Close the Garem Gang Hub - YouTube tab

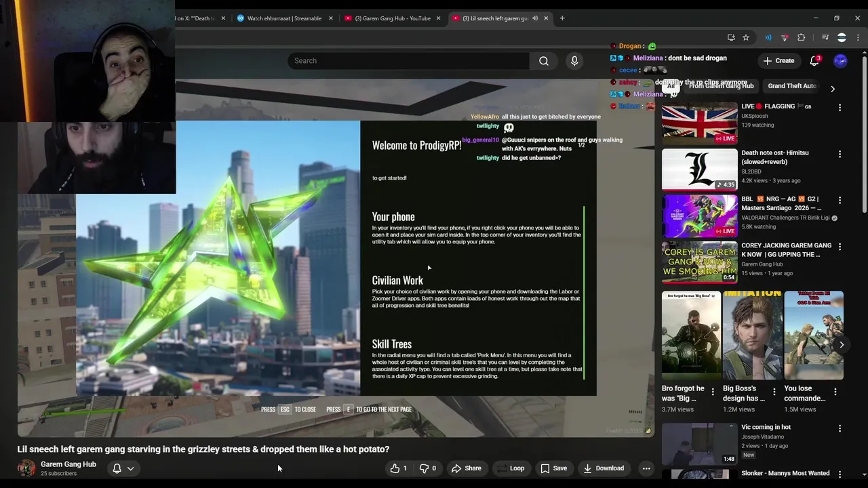coord(438,18)
